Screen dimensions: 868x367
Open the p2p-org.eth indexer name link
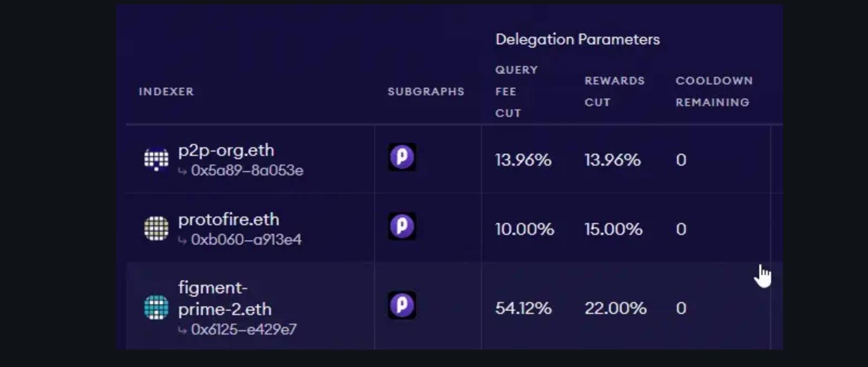[226, 150]
